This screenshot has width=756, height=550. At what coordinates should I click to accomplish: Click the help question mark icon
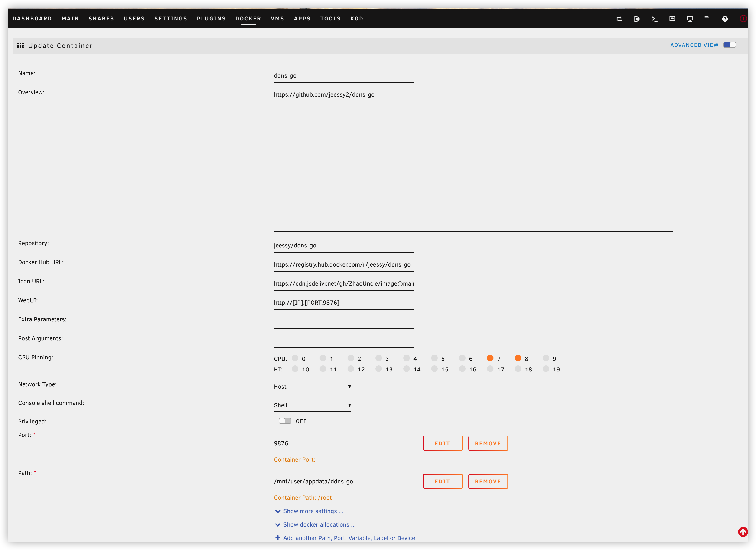(726, 19)
